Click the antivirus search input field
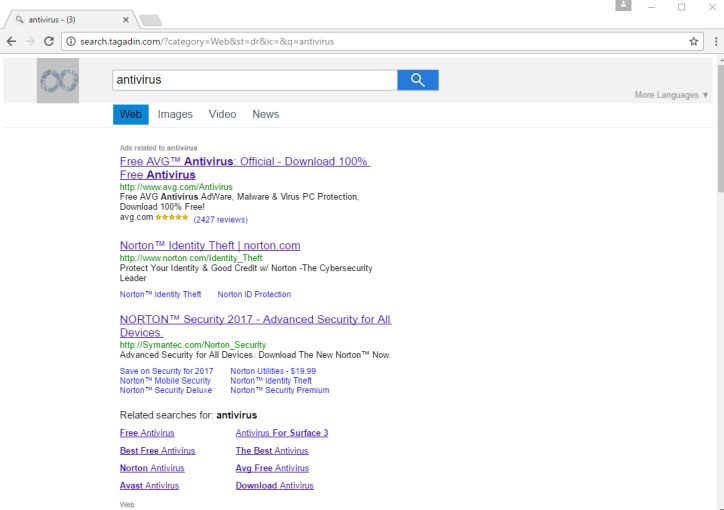The width and height of the screenshot is (724, 510). pyautogui.click(x=254, y=80)
